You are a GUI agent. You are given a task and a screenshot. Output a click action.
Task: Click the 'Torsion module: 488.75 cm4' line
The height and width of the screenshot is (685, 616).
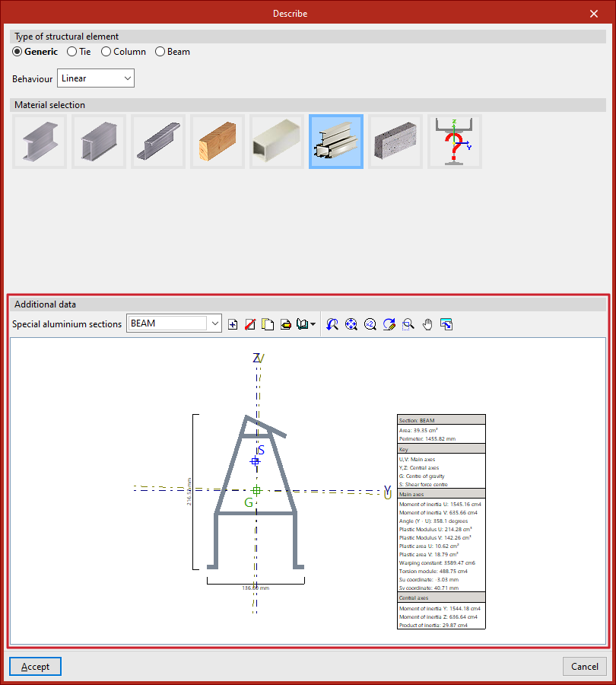433,571
